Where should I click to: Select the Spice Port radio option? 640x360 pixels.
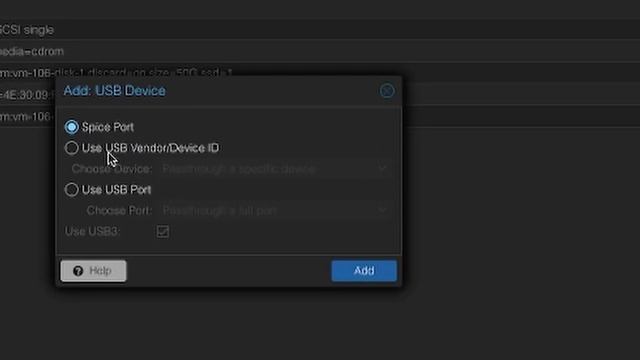click(x=71, y=127)
